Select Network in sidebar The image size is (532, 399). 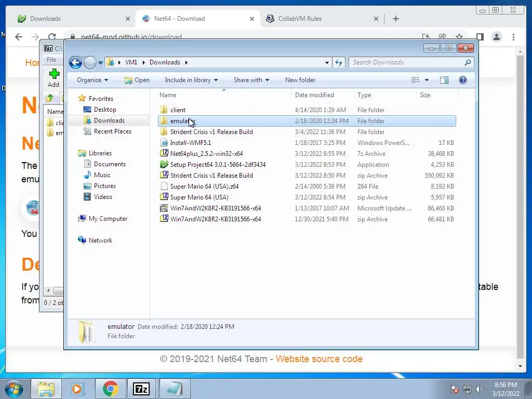click(100, 241)
